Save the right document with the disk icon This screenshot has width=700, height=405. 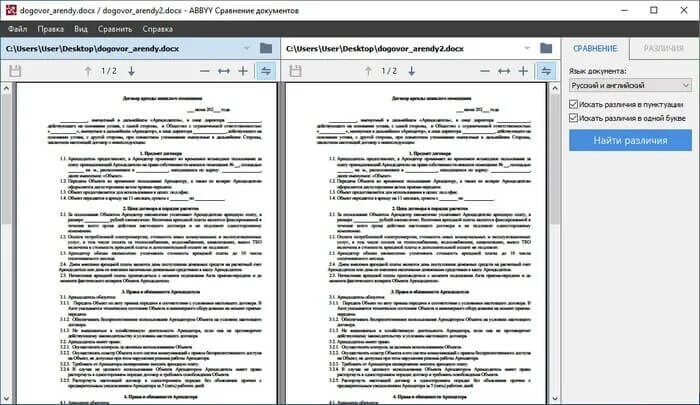coord(296,71)
